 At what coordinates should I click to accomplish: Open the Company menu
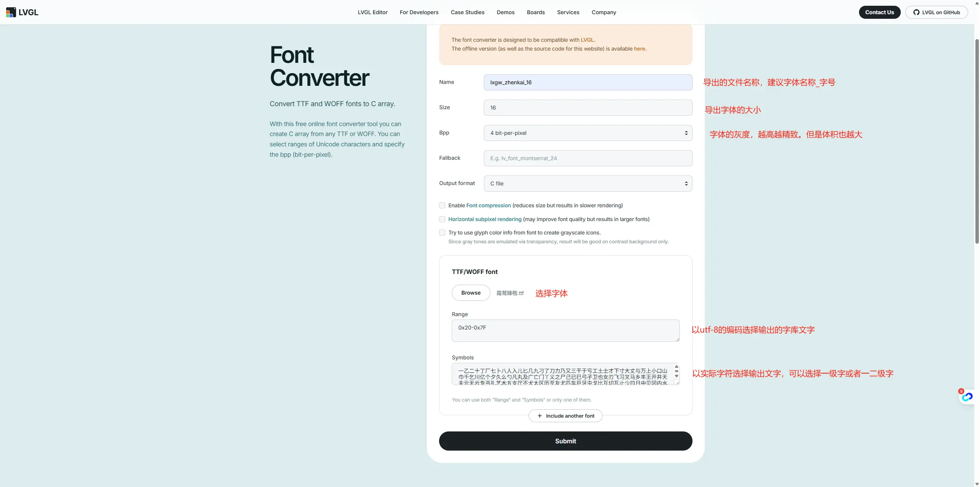tap(604, 12)
